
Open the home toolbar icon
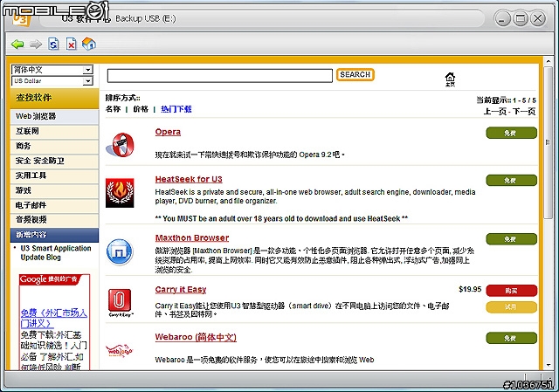click(x=89, y=44)
